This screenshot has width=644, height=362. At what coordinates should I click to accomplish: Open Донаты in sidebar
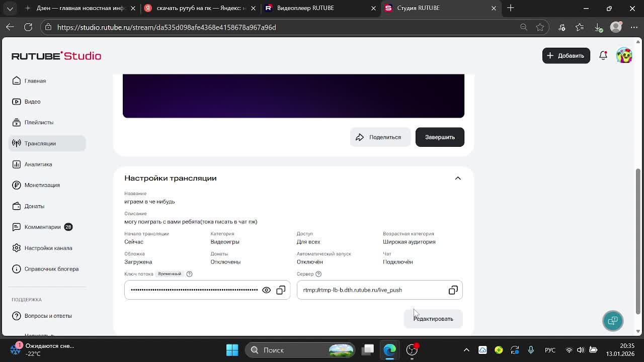coord(47,206)
